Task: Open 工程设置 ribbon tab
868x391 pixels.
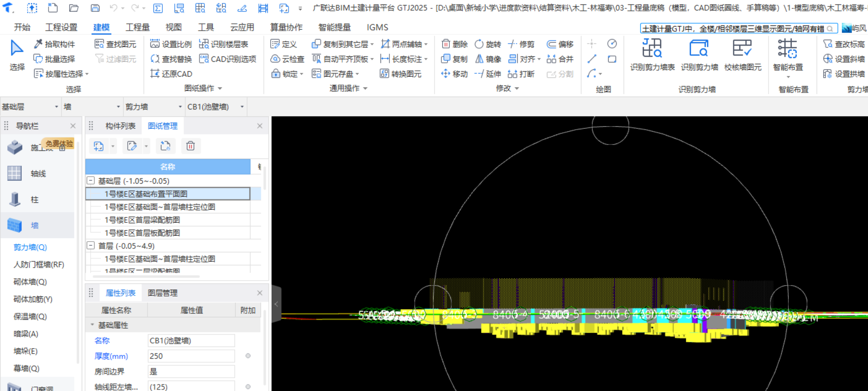Action: point(61,27)
